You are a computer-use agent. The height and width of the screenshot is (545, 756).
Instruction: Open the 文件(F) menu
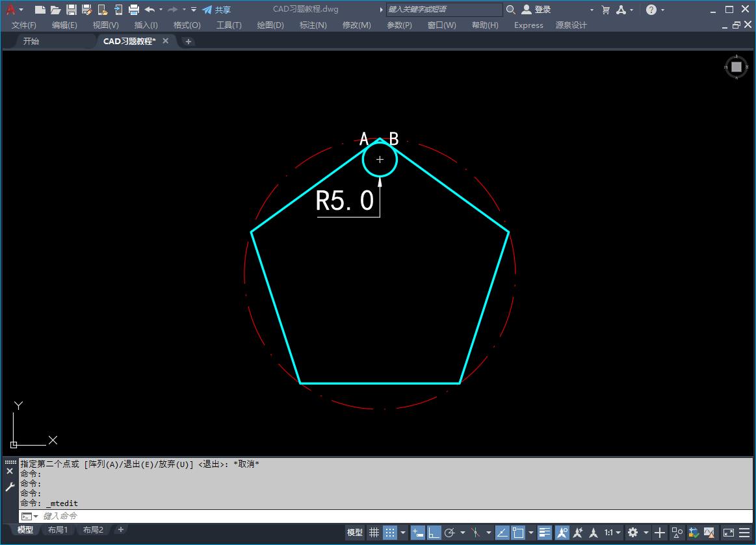24,25
